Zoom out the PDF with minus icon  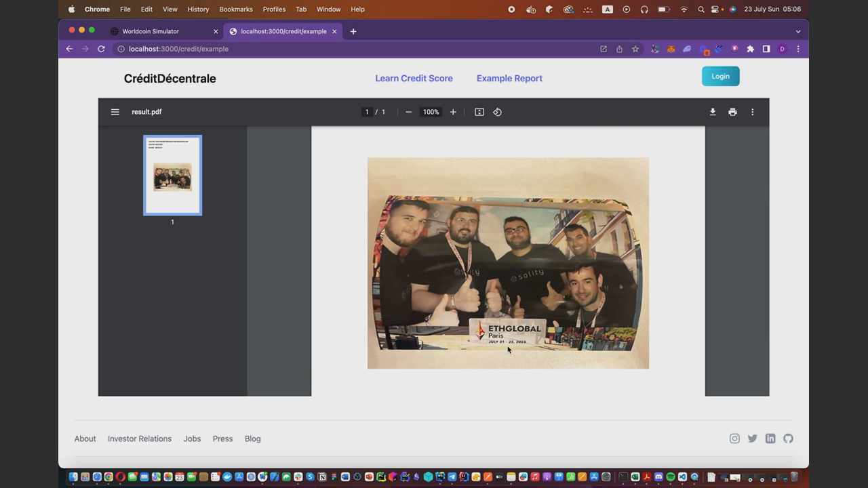click(408, 112)
